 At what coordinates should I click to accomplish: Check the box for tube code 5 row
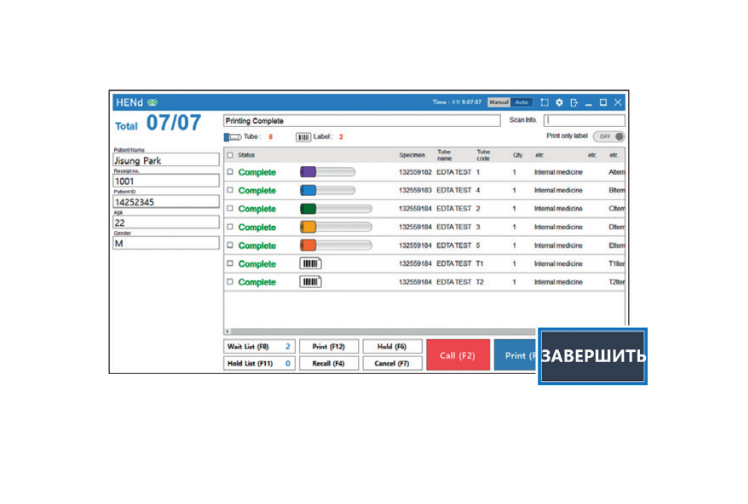[230, 245]
